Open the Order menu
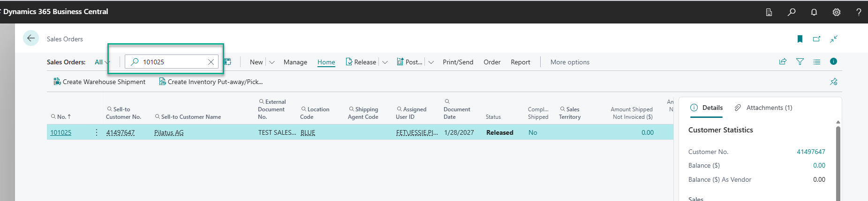The image size is (868, 201). tap(492, 62)
